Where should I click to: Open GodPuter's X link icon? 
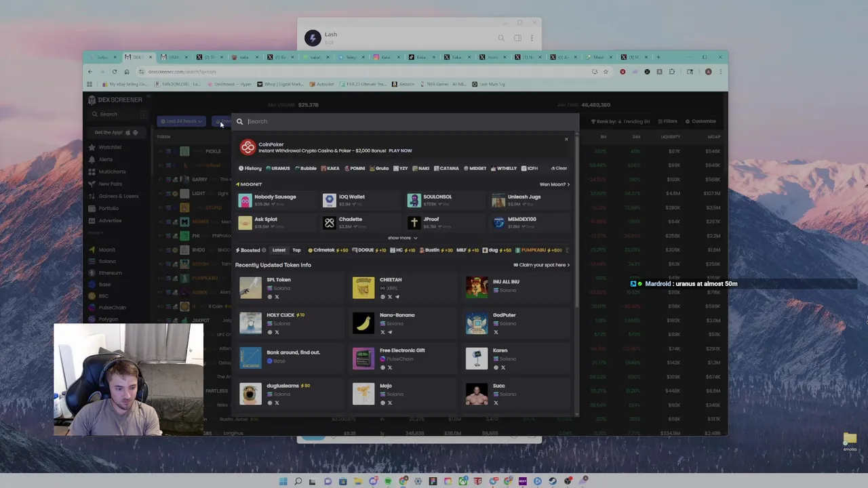click(495, 332)
